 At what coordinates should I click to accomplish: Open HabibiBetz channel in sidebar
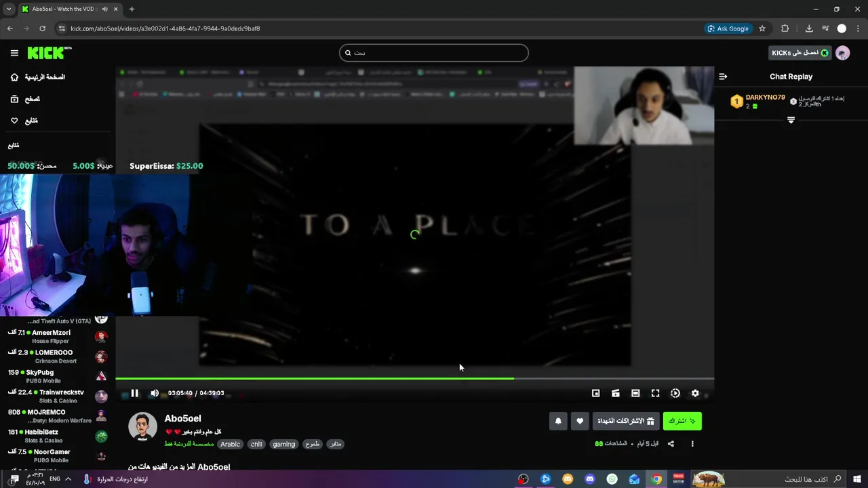coord(58,436)
